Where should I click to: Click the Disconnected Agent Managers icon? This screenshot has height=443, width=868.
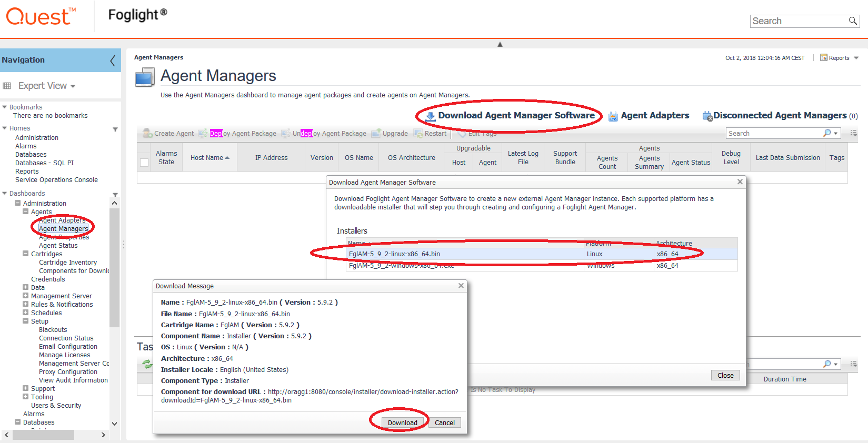(x=707, y=116)
